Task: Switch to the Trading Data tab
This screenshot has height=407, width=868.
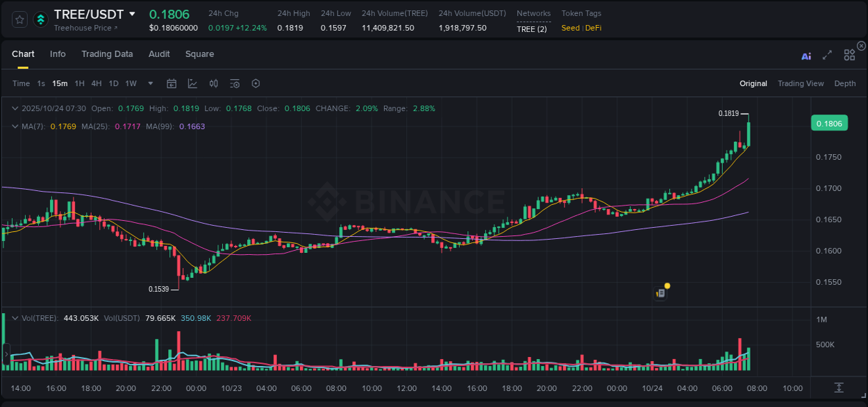Action: point(107,53)
